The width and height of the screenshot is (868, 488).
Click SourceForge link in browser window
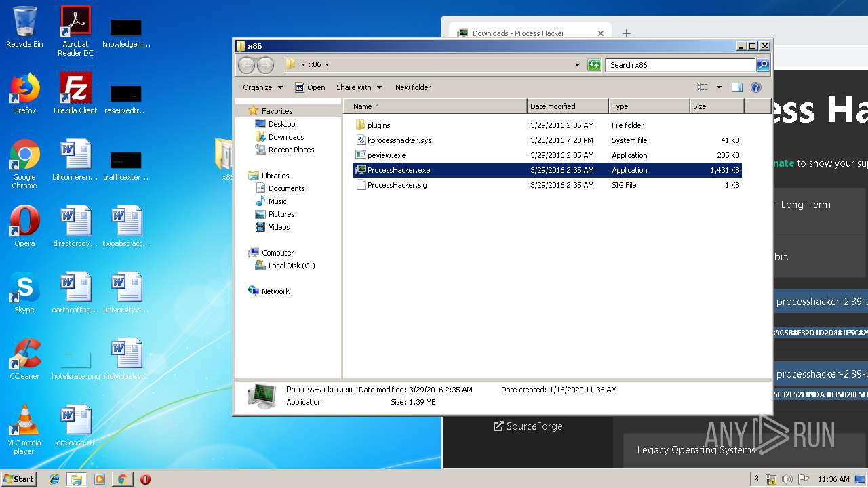(x=528, y=426)
